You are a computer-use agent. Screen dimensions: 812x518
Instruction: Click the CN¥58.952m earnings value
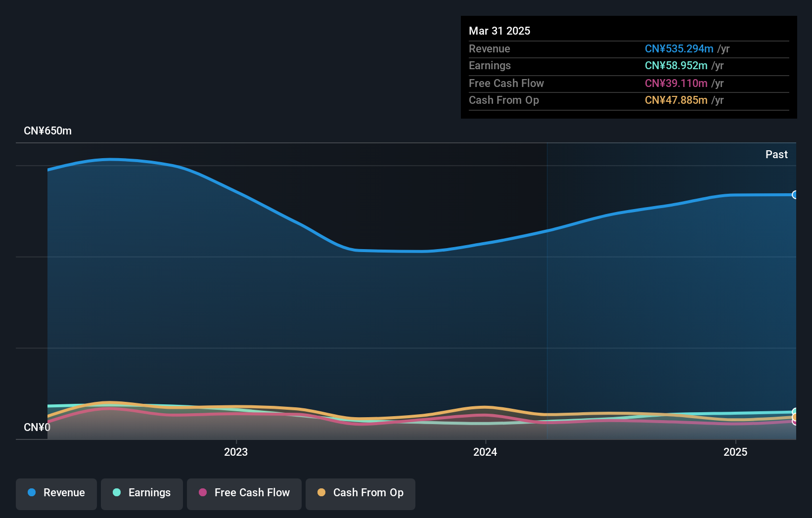coord(676,65)
